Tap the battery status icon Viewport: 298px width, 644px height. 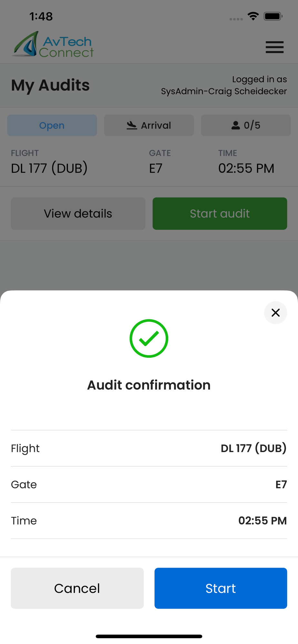[273, 16]
